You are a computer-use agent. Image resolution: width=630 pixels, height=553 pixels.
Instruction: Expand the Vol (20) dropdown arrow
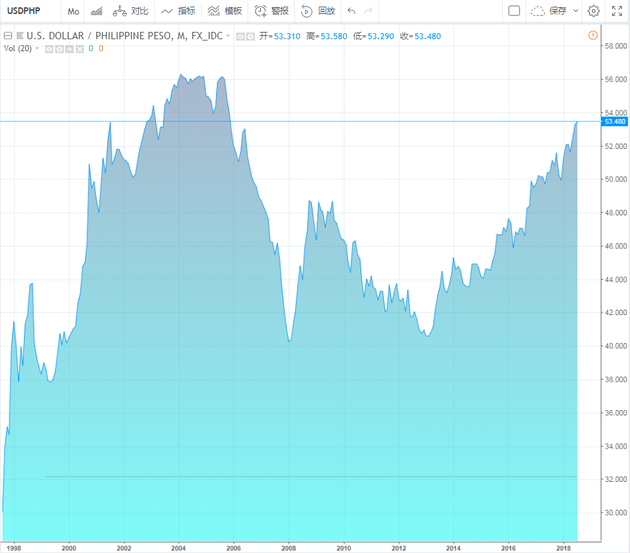coord(37,48)
